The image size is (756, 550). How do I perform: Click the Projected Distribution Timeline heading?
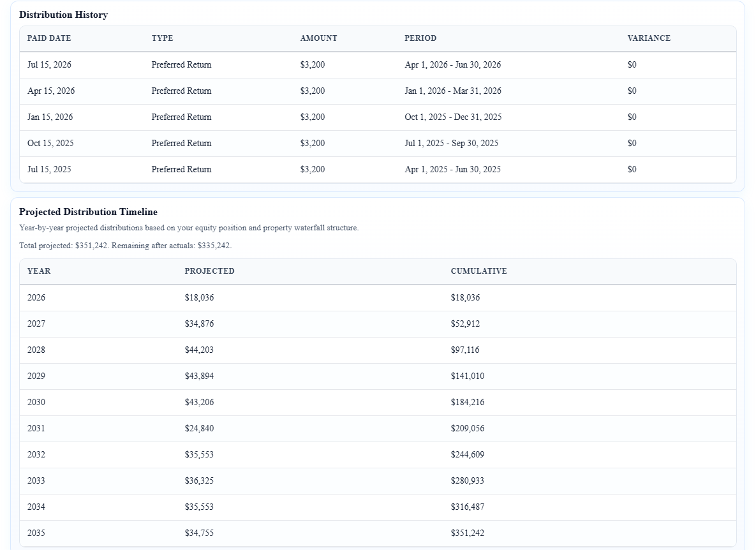pos(88,212)
